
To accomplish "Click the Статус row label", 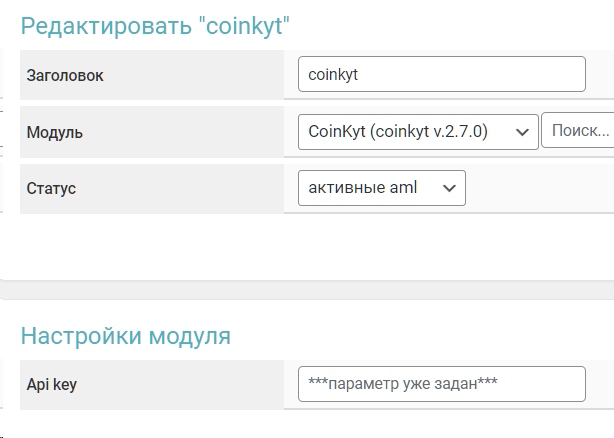I will pos(51,188).
